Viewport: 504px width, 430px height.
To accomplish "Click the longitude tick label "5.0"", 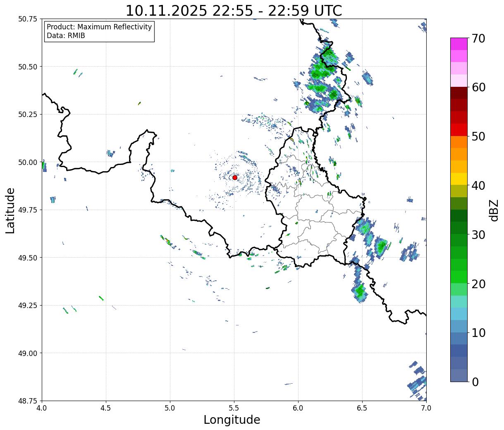I will click(x=170, y=408).
